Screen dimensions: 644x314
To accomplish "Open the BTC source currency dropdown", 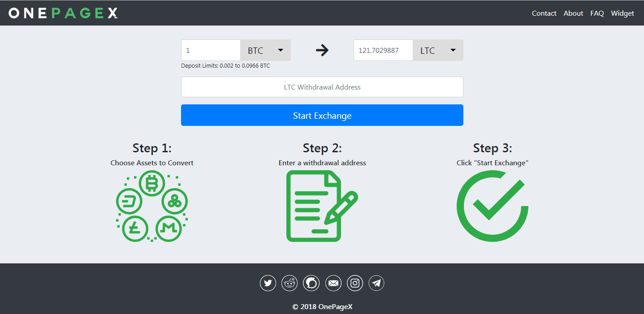I will coord(266,50).
